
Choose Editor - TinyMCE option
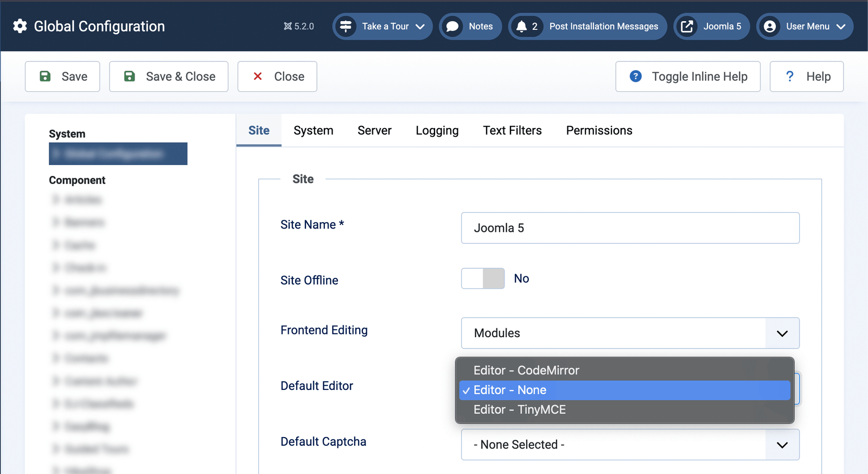625,409
